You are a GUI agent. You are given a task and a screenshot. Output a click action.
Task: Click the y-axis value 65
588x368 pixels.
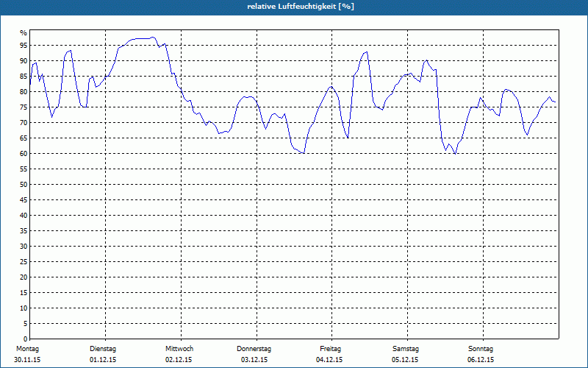(x=24, y=138)
